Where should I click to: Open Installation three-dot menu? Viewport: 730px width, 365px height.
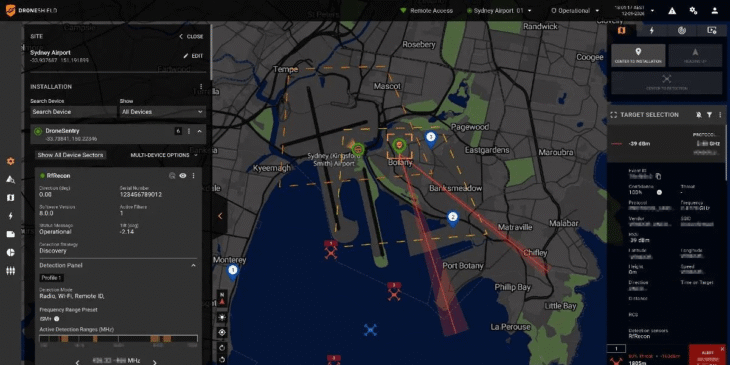pos(201,87)
